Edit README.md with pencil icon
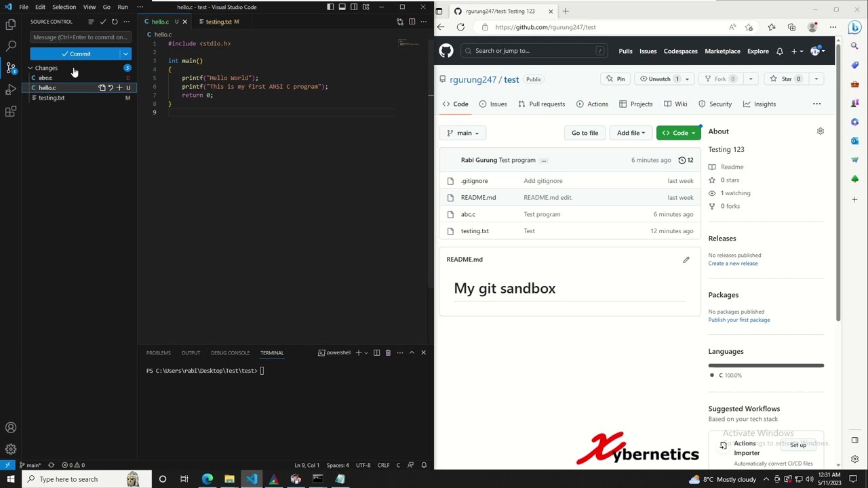Viewport: 868px width, 488px height. [686, 260]
